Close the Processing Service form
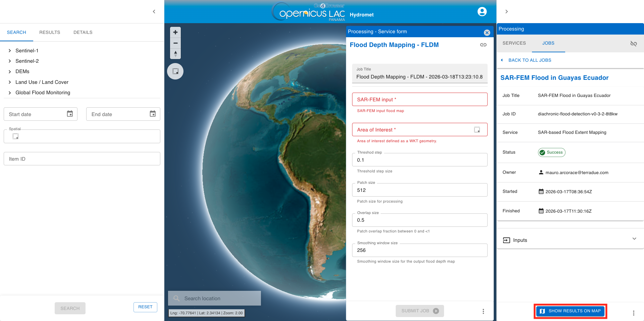The height and width of the screenshot is (321, 644). [x=487, y=33]
